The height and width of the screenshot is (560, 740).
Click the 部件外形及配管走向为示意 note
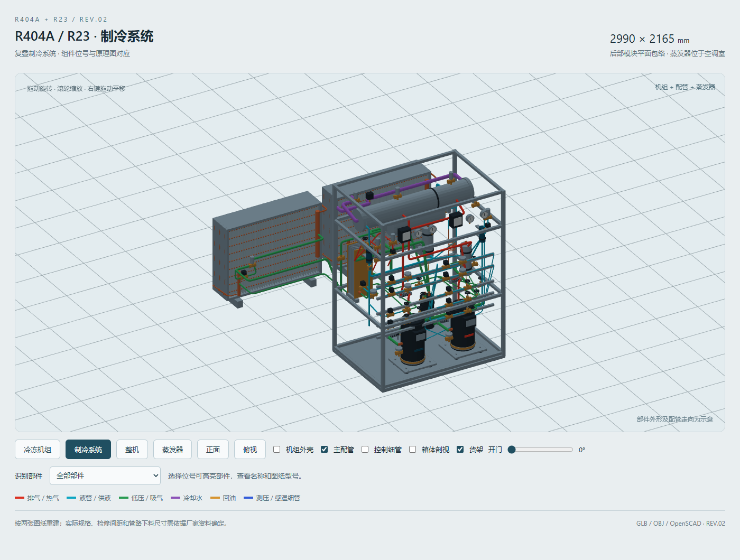(x=675, y=419)
